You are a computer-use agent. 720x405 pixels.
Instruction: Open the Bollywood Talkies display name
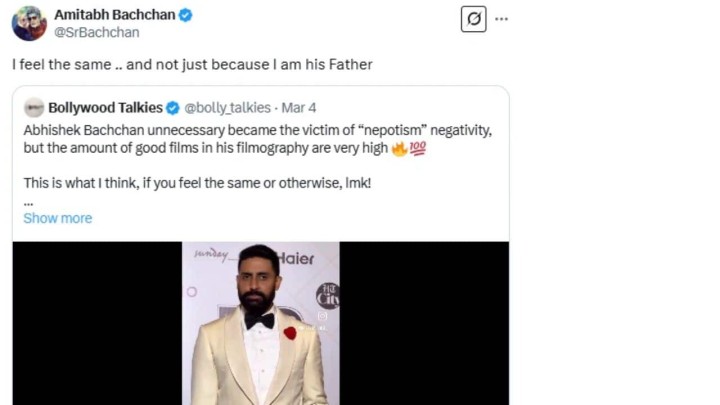[105, 108]
